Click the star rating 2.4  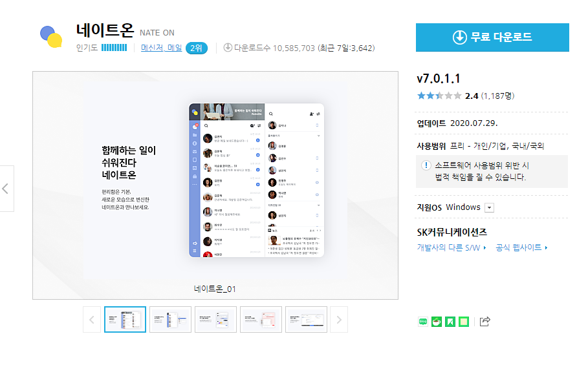click(448, 96)
